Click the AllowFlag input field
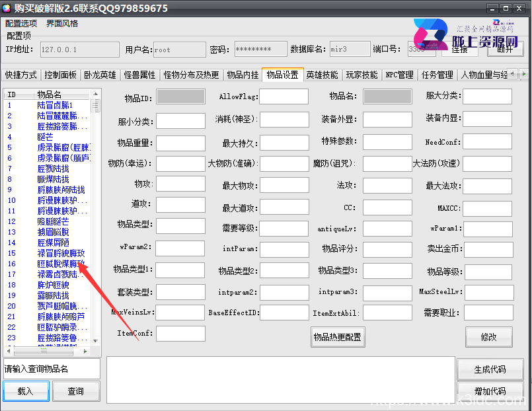This screenshot has width=532, height=411. tap(284, 96)
